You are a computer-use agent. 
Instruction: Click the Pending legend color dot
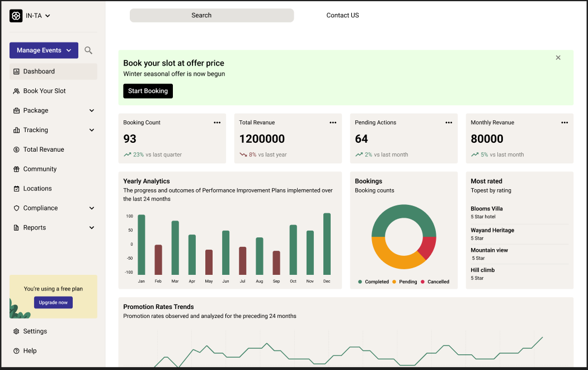coord(394,282)
